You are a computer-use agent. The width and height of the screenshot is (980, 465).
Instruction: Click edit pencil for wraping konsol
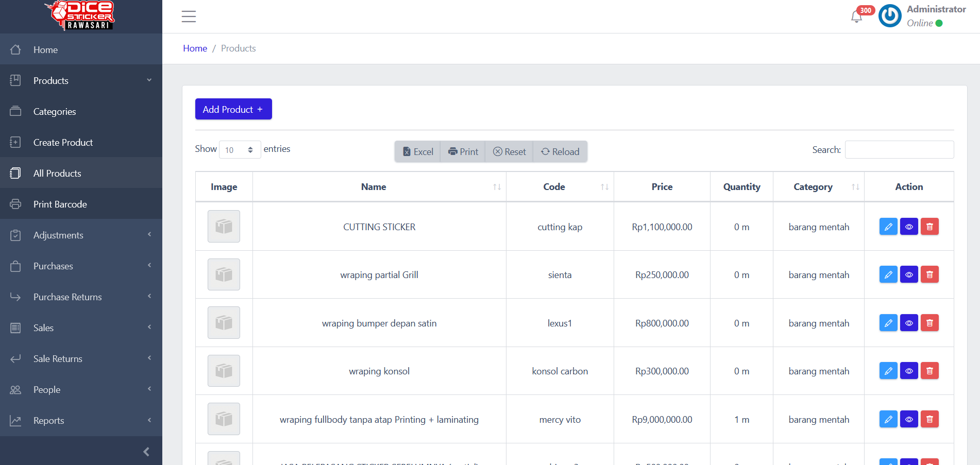[x=888, y=371]
